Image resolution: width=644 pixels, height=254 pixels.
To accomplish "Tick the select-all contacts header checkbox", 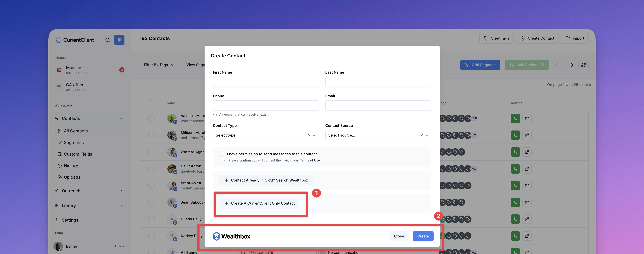I will click(151, 103).
